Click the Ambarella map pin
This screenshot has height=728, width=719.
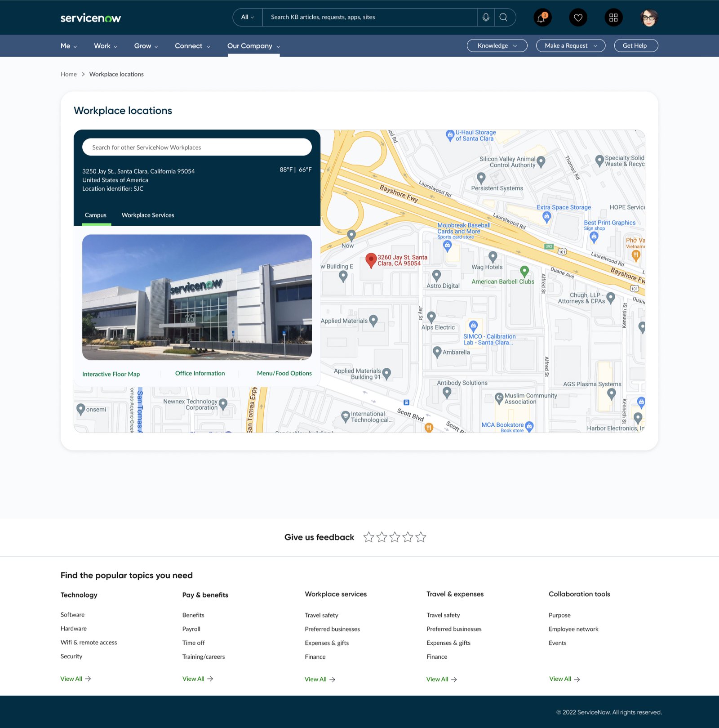click(x=437, y=352)
